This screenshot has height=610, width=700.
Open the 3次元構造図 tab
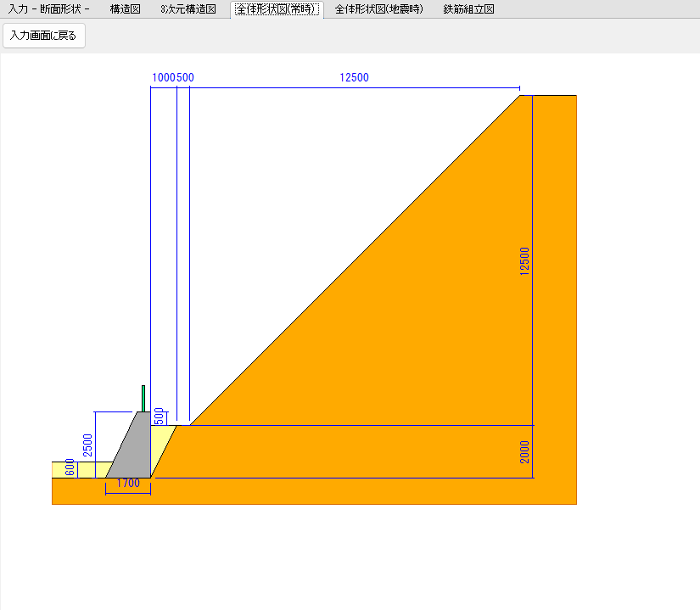[188, 9]
